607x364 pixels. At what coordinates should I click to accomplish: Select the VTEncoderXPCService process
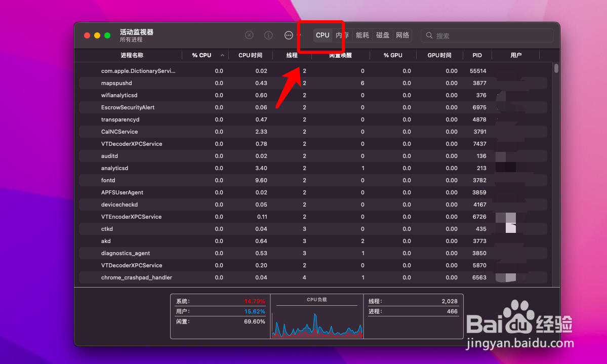click(x=313, y=217)
